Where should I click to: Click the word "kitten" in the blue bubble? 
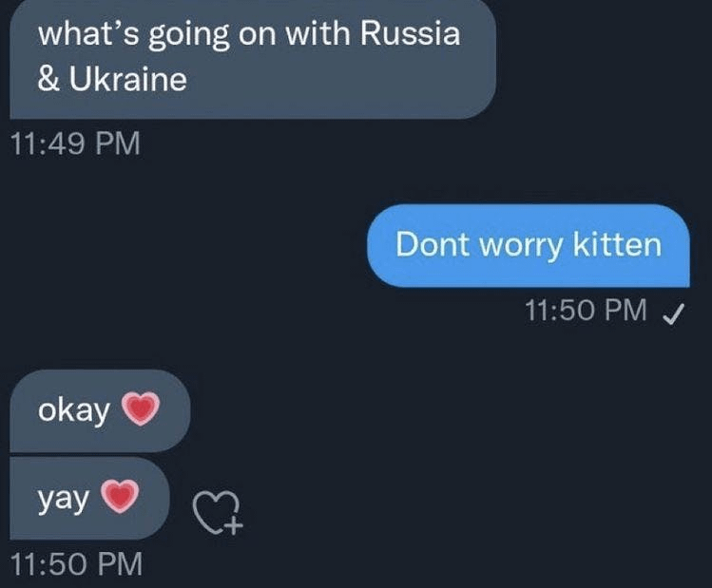point(618,244)
